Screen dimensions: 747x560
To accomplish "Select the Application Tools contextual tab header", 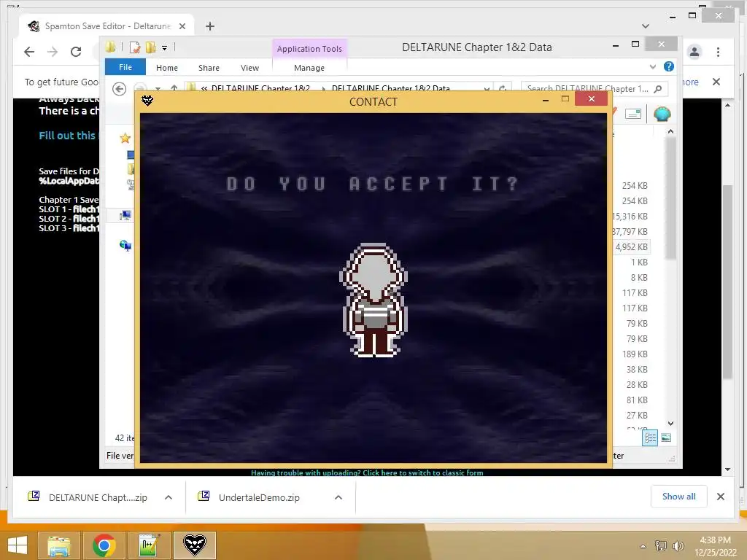I will 309,49.
